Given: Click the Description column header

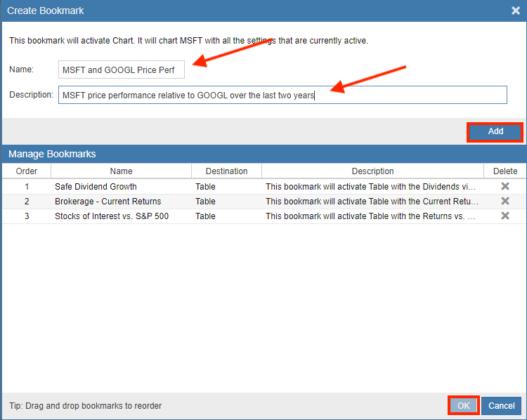Looking at the screenshot, I should (x=372, y=171).
